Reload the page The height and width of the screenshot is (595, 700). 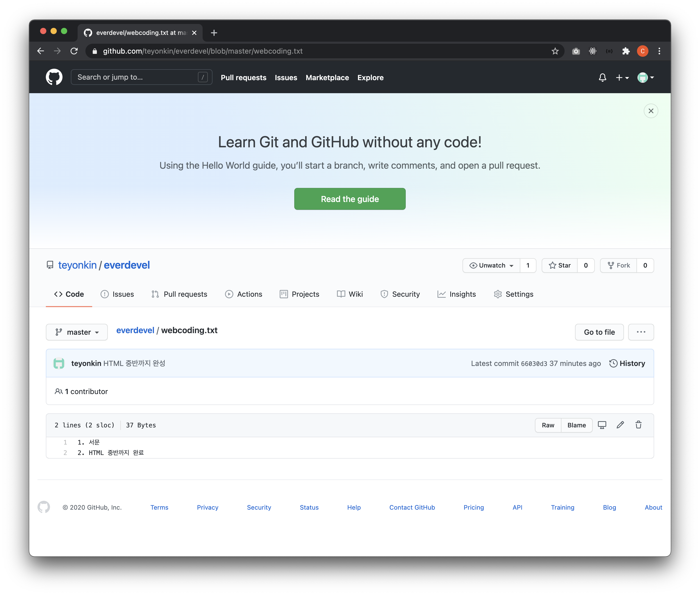coord(74,51)
